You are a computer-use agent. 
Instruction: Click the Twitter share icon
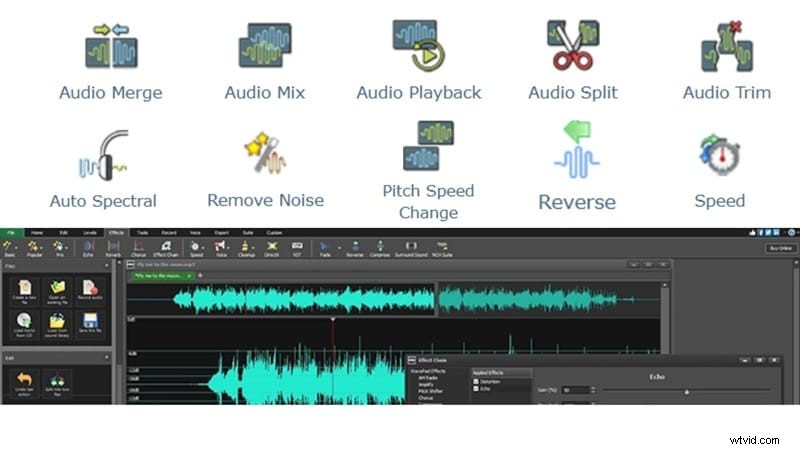point(768,232)
